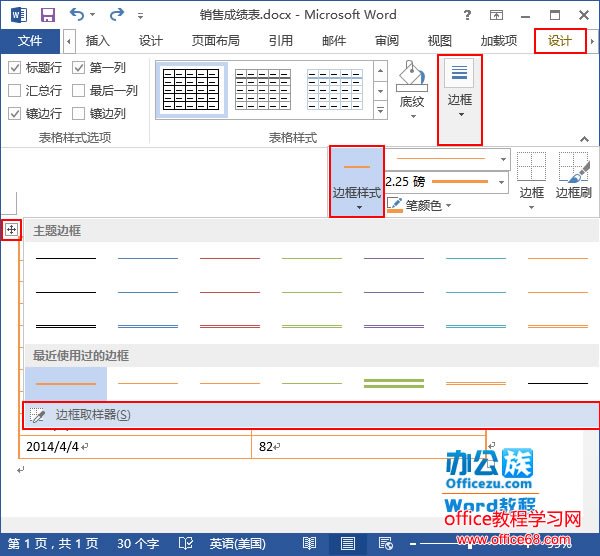Open the 加载项 tab

tap(499, 41)
